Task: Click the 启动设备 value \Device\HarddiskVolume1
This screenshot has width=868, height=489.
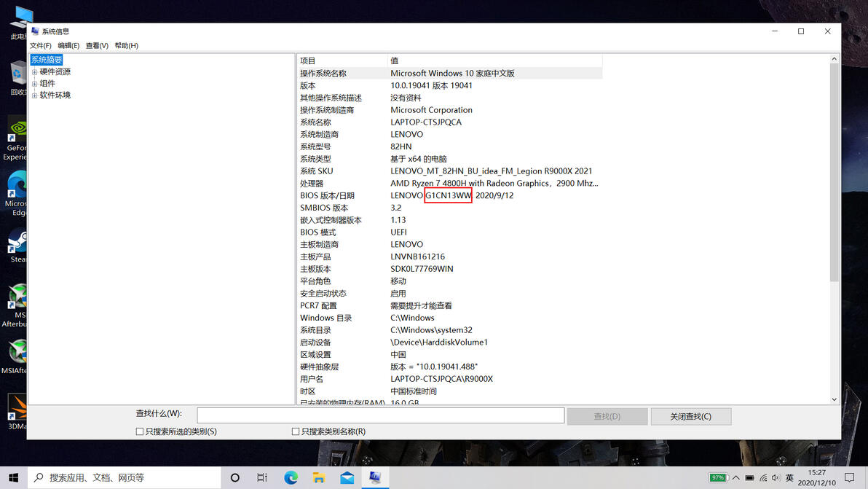Action: (439, 343)
